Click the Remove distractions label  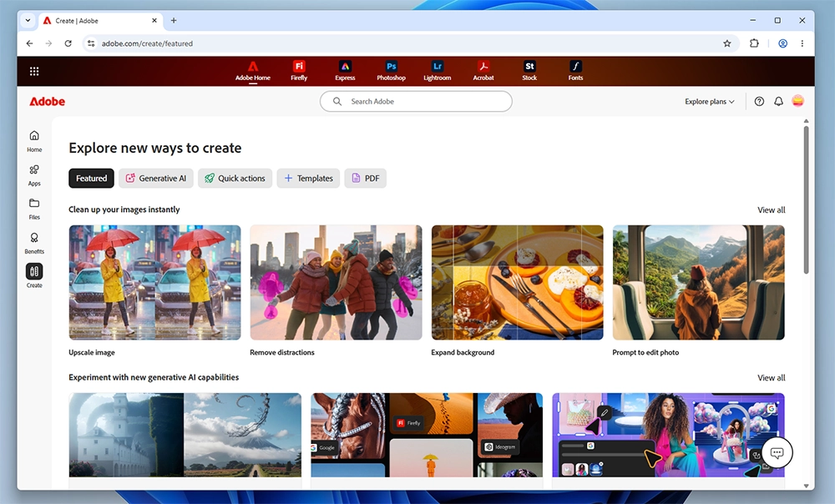282,352
